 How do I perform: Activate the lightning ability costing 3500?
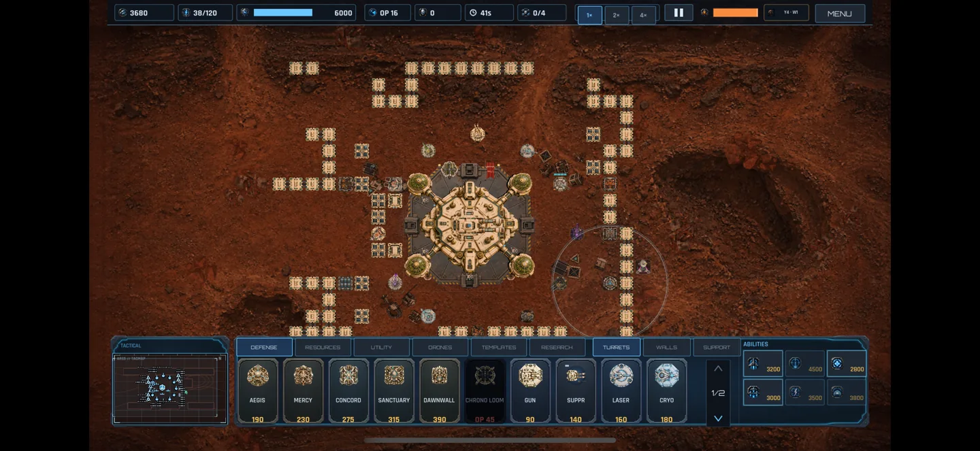pyautogui.click(x=804, y=392)
